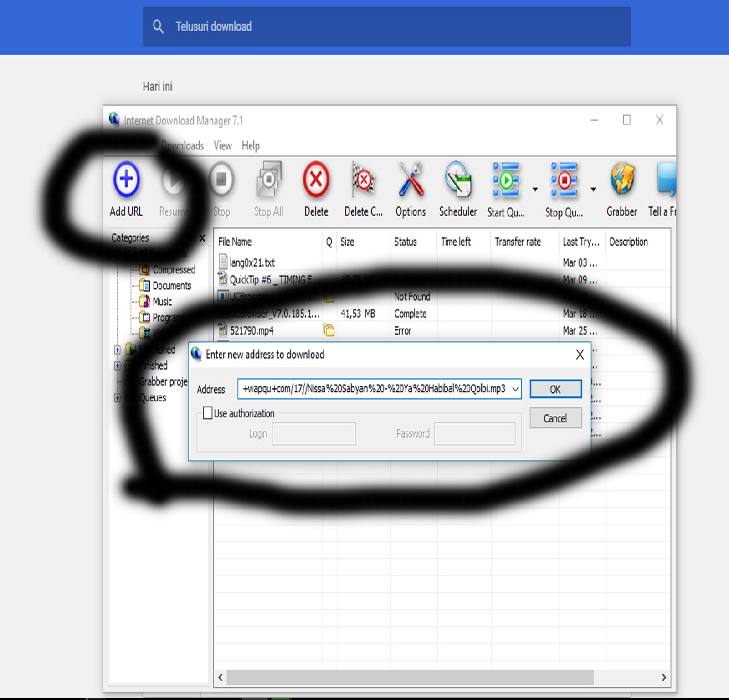Open the Help menu
The width and height of the screenshot is (729, 700).
tap(250, 146)
